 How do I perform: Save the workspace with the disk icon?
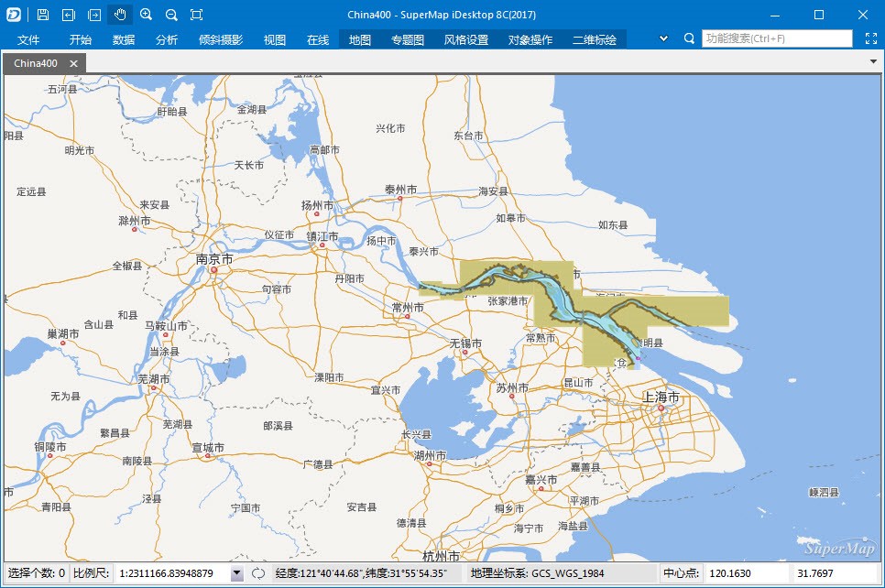coord(43,15)
